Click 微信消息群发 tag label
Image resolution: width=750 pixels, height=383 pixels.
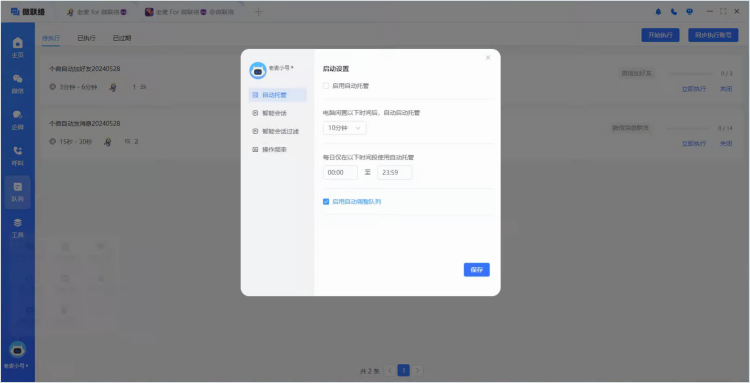click(630, 128)
